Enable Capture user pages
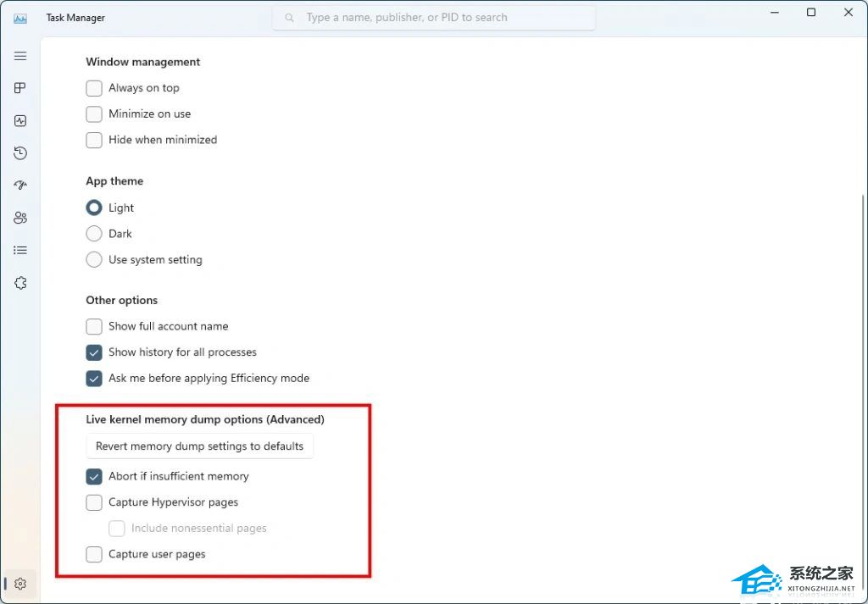Viewport: 868px width, 604px height. pos(94,554)
